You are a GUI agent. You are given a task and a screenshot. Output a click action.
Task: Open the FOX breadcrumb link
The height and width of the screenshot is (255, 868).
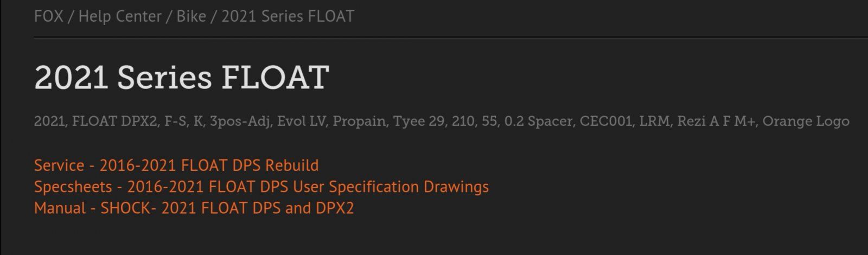click(47, 16)
